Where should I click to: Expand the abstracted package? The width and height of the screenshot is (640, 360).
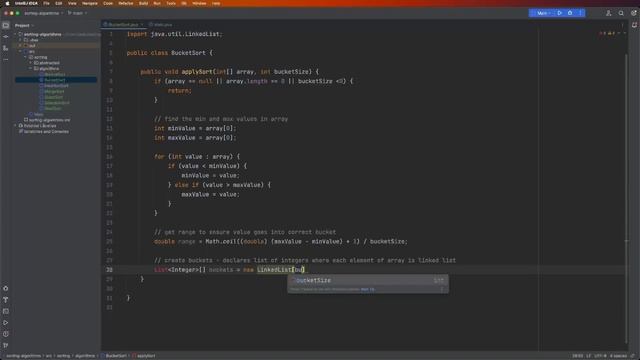click(30, 63)
